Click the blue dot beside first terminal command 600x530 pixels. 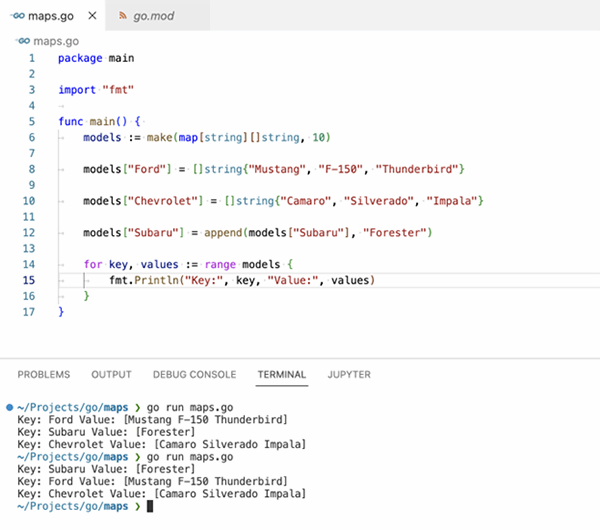click(9, 407)
